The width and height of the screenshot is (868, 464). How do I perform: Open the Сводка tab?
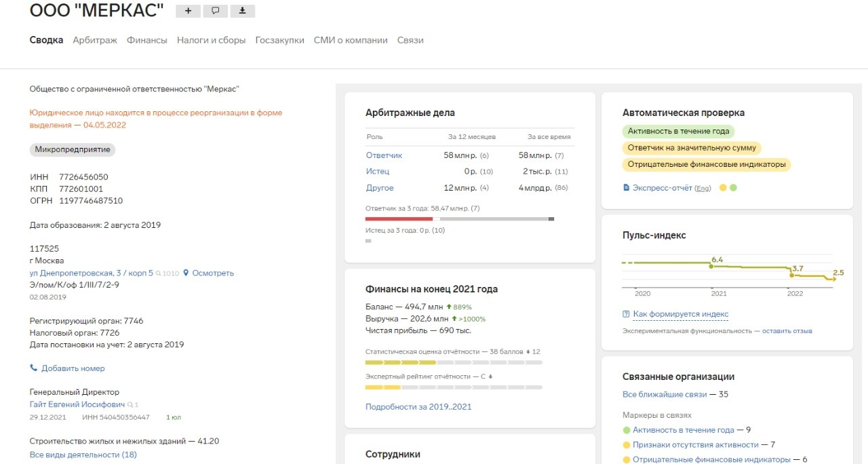(46, 40)
